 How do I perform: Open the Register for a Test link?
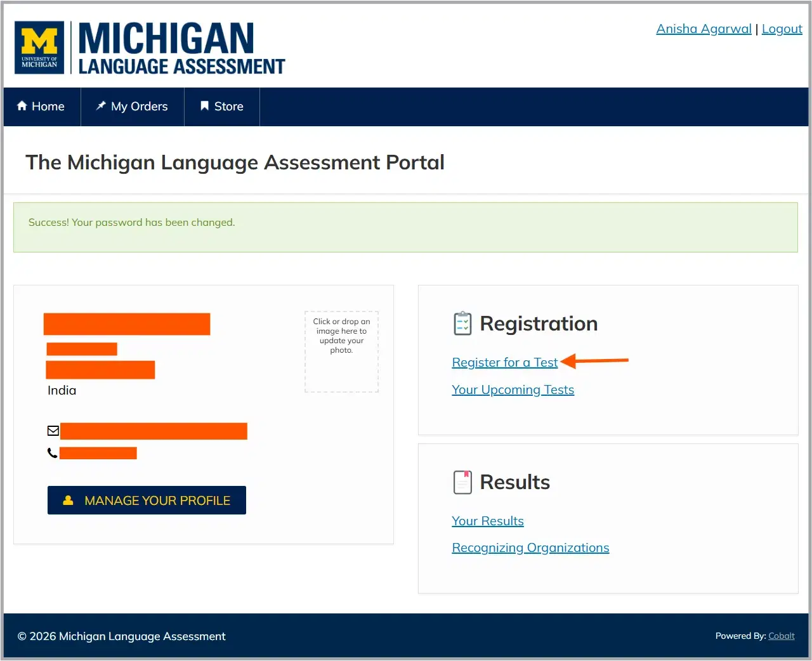(504, 362)
